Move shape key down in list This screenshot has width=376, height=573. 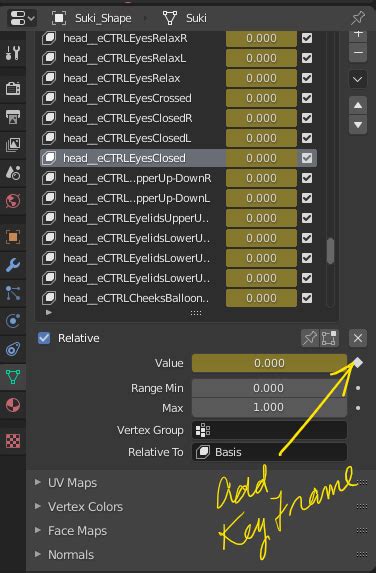click(x=358, y=125)
